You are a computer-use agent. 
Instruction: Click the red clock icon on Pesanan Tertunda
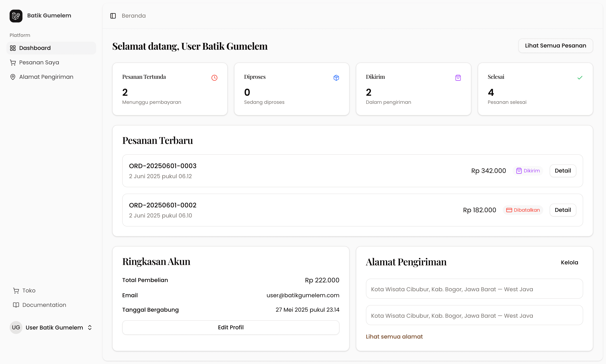(214, 78)
